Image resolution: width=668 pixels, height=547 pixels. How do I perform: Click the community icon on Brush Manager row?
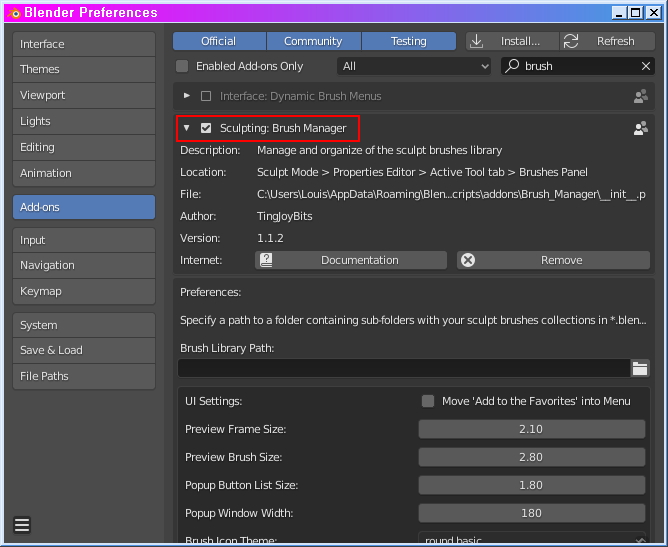(641, 128)
